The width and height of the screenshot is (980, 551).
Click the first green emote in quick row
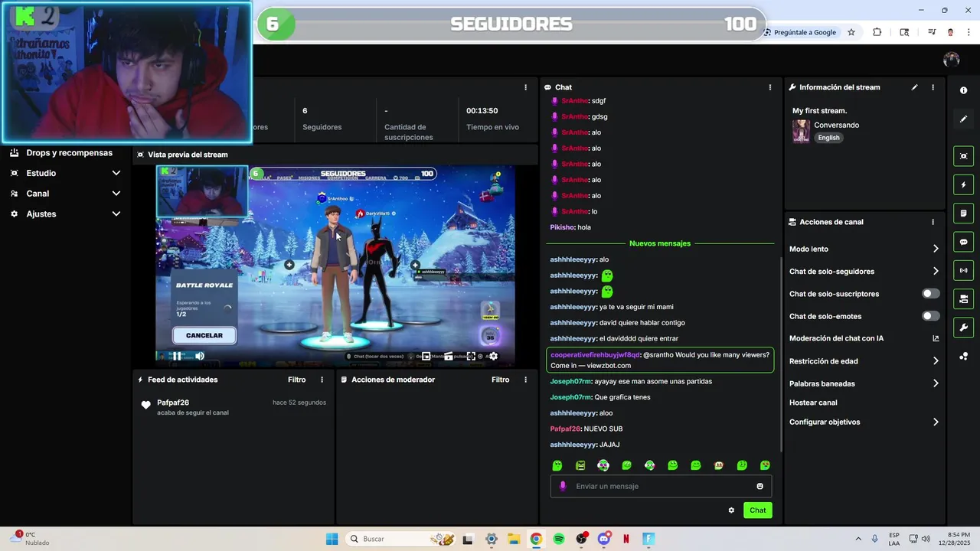(x=557, y=465)
